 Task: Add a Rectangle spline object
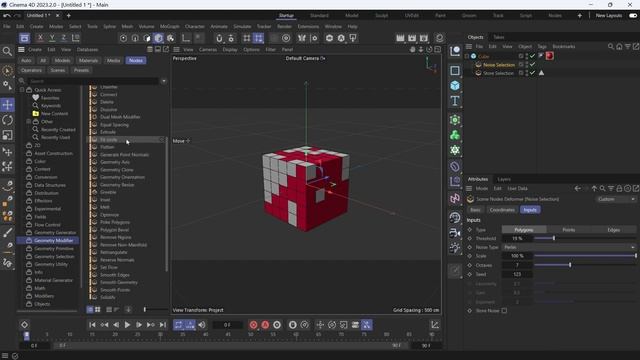point(455,71)
